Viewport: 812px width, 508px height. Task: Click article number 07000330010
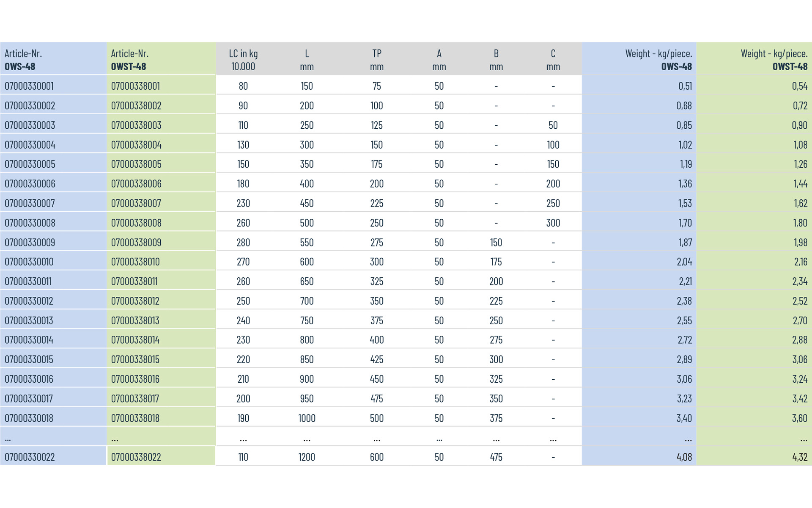(29, 262)
